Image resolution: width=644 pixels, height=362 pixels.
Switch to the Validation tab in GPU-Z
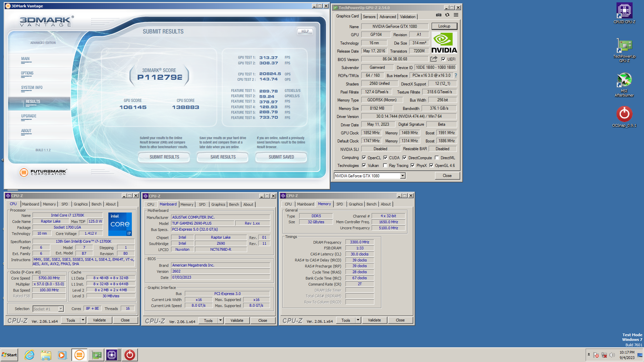tap(408, 17)
